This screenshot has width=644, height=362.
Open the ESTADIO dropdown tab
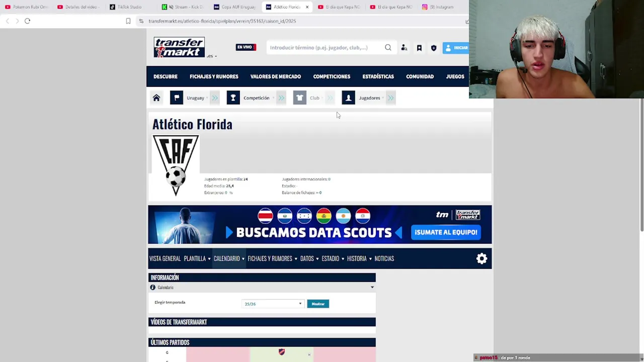[333, 259]
